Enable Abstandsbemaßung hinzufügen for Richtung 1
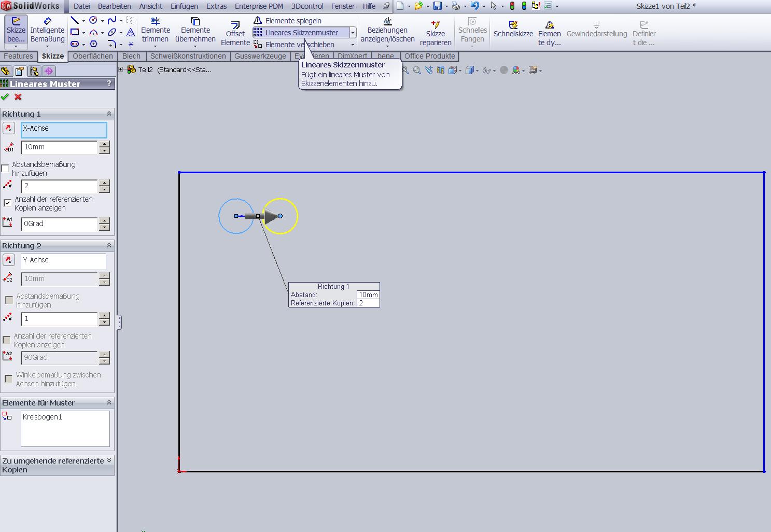This screenshot has width=771, height=532. [6, 169]
